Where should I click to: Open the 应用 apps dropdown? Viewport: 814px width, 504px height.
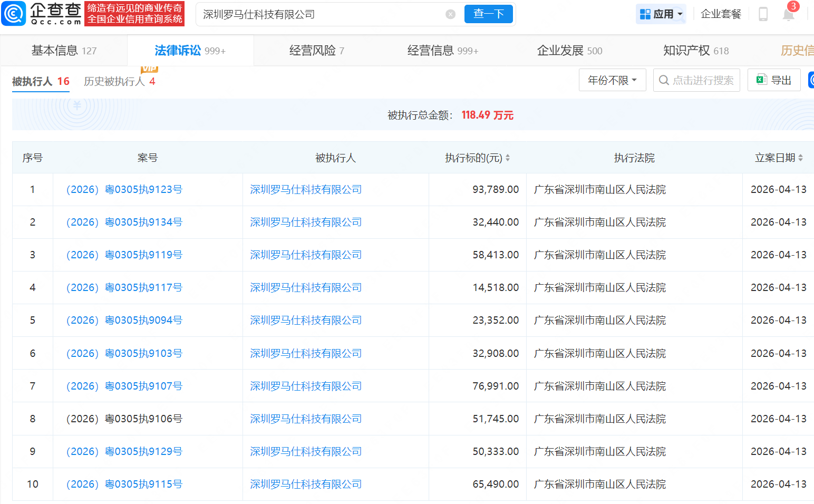(661, 14)
